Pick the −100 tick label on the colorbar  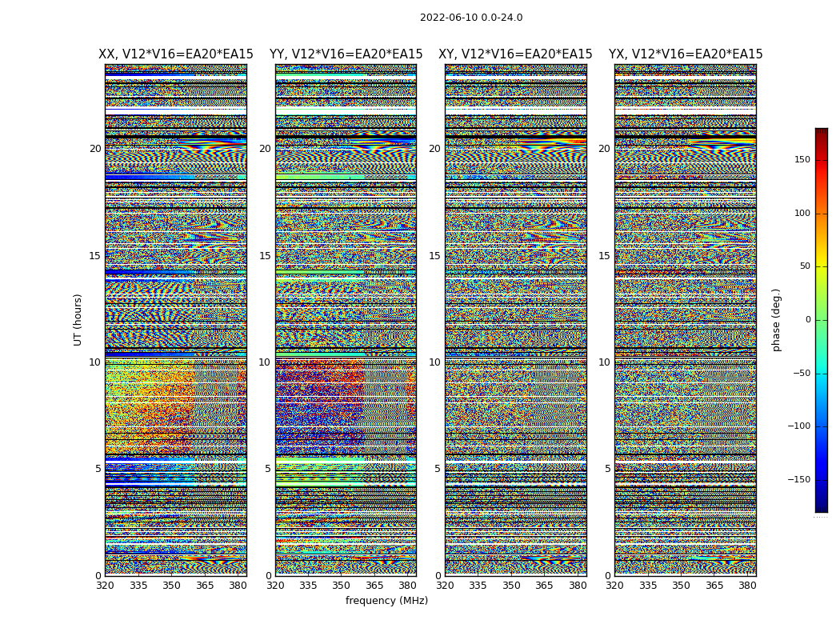coord(798,426)
